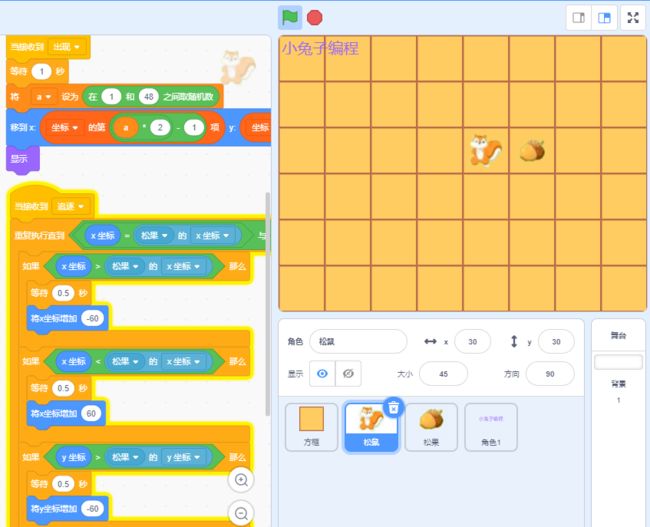Select the 松鼠 sprite thumbnail
The width and height of the screenshot is (650, 527).
[371, 427]
